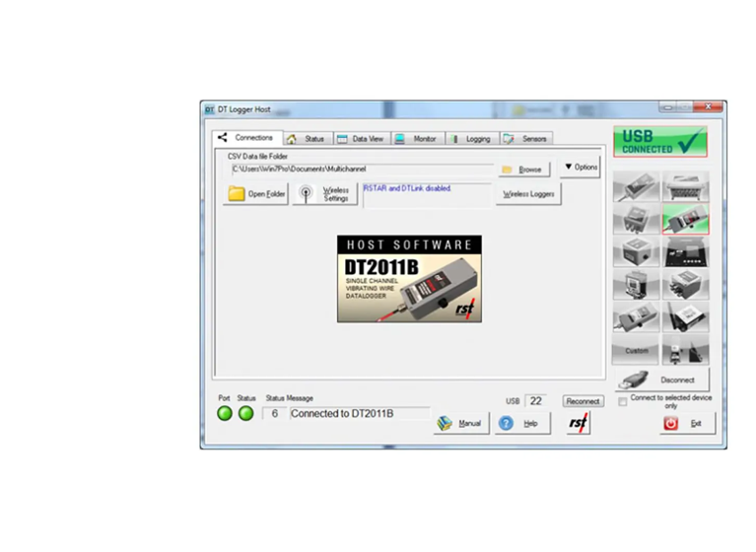The height and width of the screenshot is (552, 756).
Task: Open the Status tab
Action: [309, 139]
